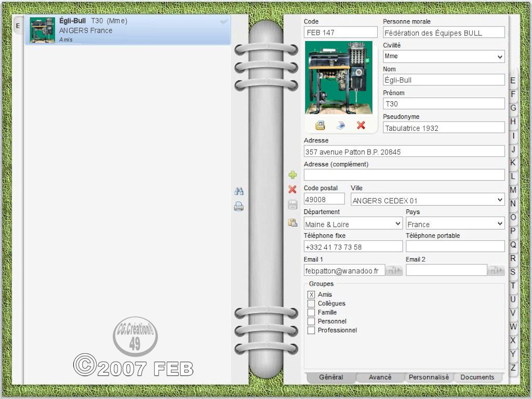Enable the Professionnel group checkbox
The height and width of the screenshot is (399, 532).
pyautogui.click(x=311, y=330)
